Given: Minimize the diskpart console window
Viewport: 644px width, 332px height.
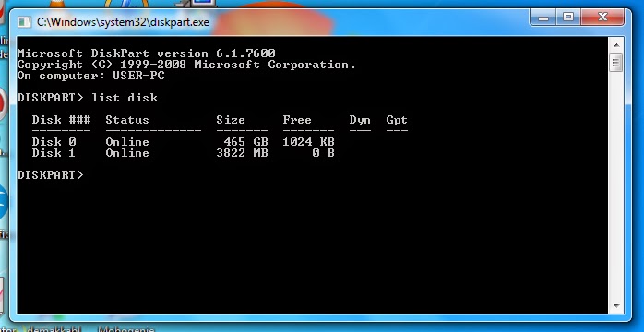Looking at the screenshot, I should coord(543,18).
